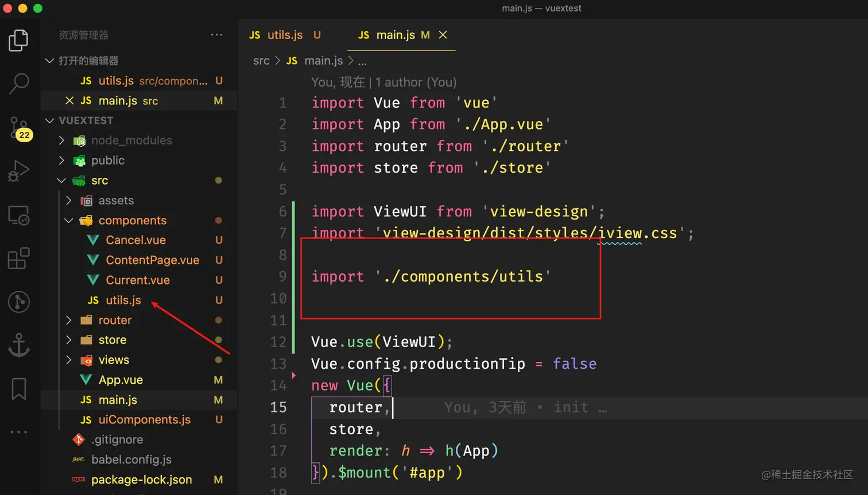Click main.js in the editor breadcrumb
Viewport: 868px width, 495px height.
[323, 61]
